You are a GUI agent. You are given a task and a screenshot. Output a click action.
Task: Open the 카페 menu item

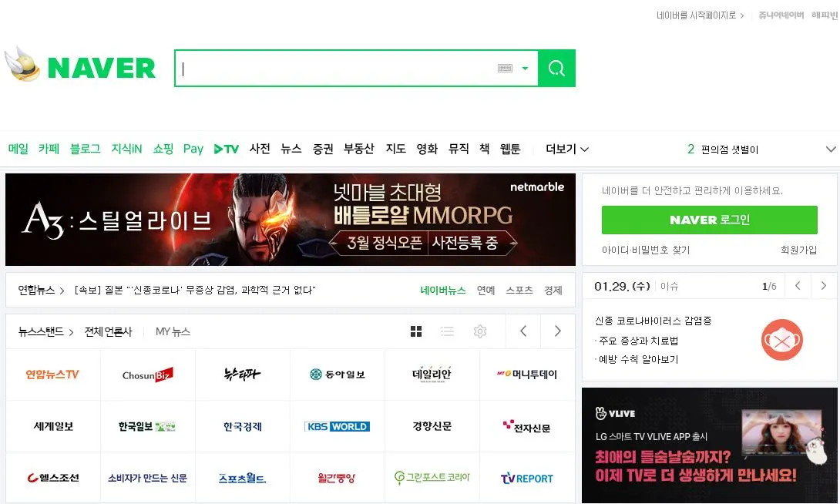tap(49, 149)
